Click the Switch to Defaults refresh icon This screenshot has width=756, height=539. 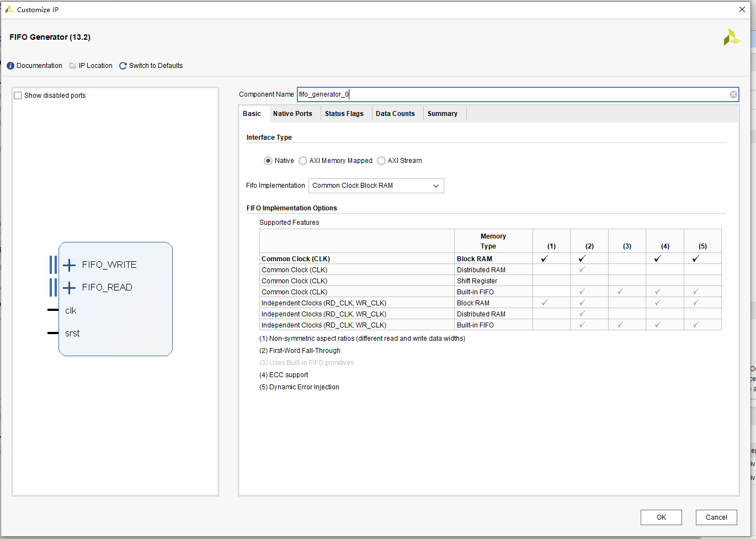click(x=123, y=66)
